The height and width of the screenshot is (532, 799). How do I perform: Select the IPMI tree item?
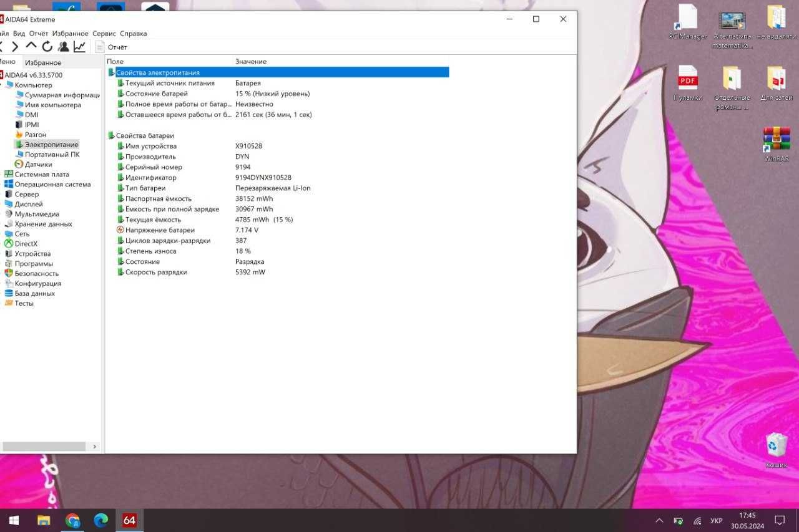point(27,125)
